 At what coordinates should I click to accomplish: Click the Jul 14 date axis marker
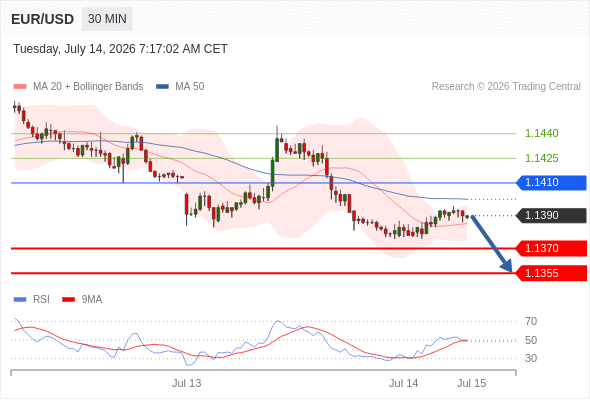pos(403,383)
